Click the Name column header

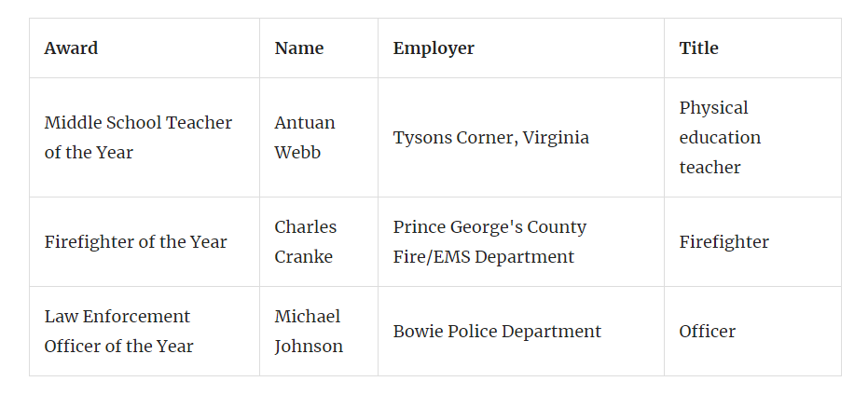(x=299, y=48)
